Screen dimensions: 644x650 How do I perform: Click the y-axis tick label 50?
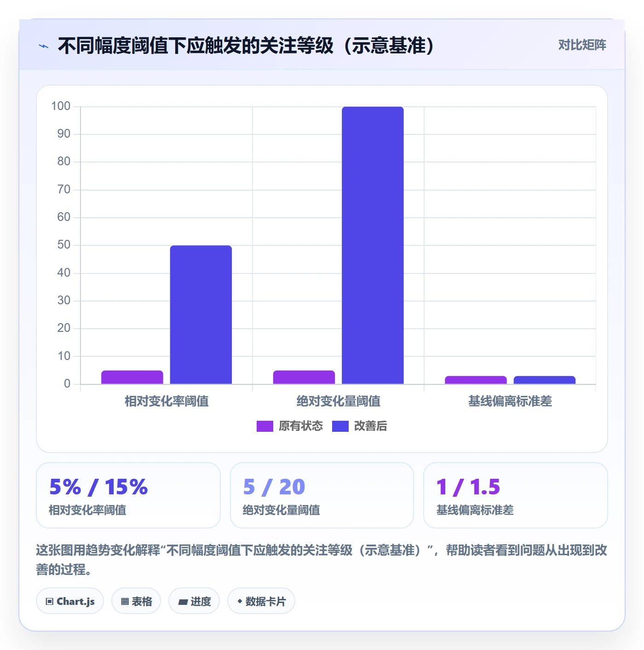pos(64,245)
